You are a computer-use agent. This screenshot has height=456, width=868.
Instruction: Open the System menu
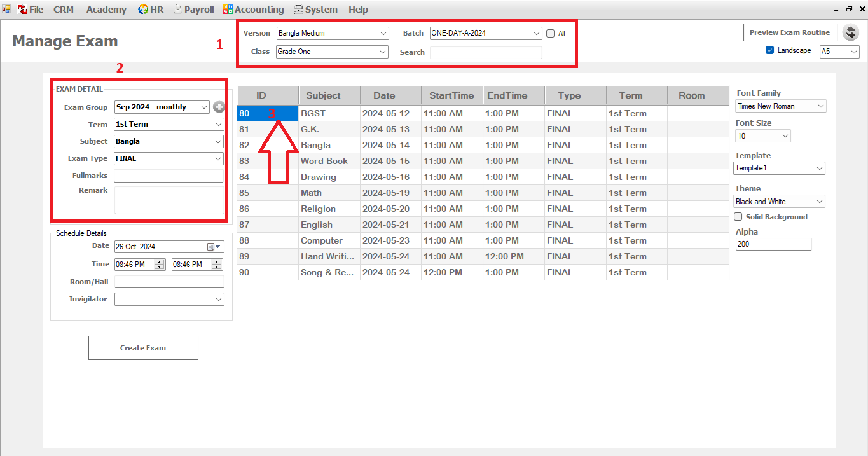pos(315,10)
